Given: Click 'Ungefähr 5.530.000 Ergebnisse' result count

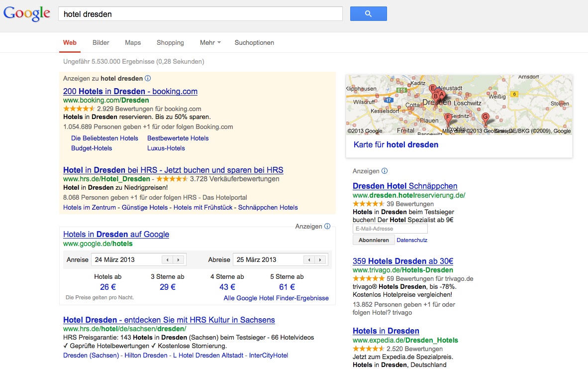Looking at the screenshot, I should point(109,62).
